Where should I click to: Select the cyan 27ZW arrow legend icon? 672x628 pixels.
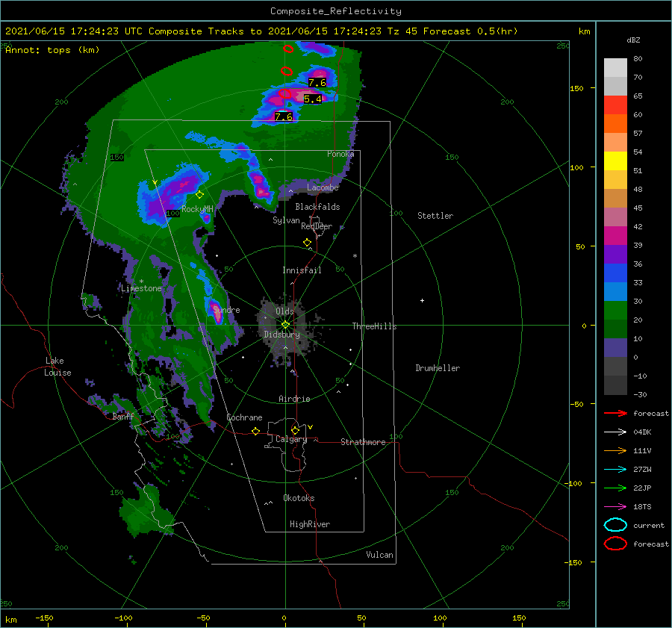click(615, 470)
